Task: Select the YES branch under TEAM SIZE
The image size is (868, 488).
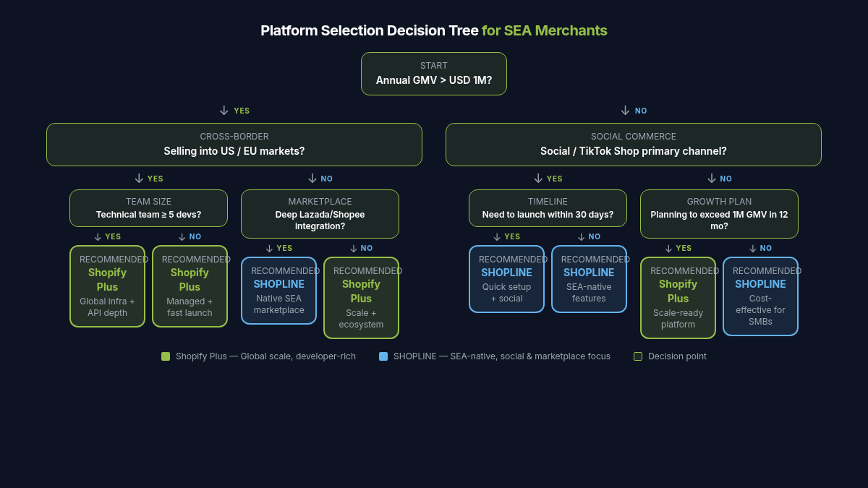Action: point(109,236)
